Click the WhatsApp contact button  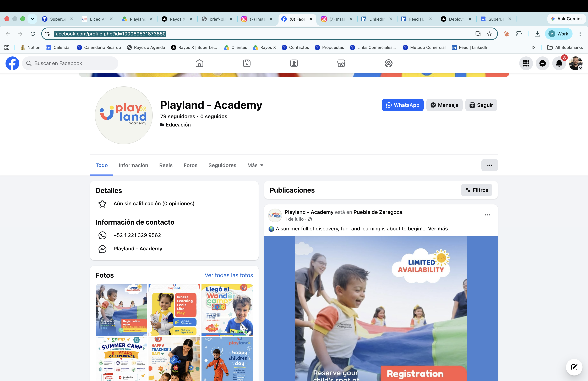click(x=402, y=105)
